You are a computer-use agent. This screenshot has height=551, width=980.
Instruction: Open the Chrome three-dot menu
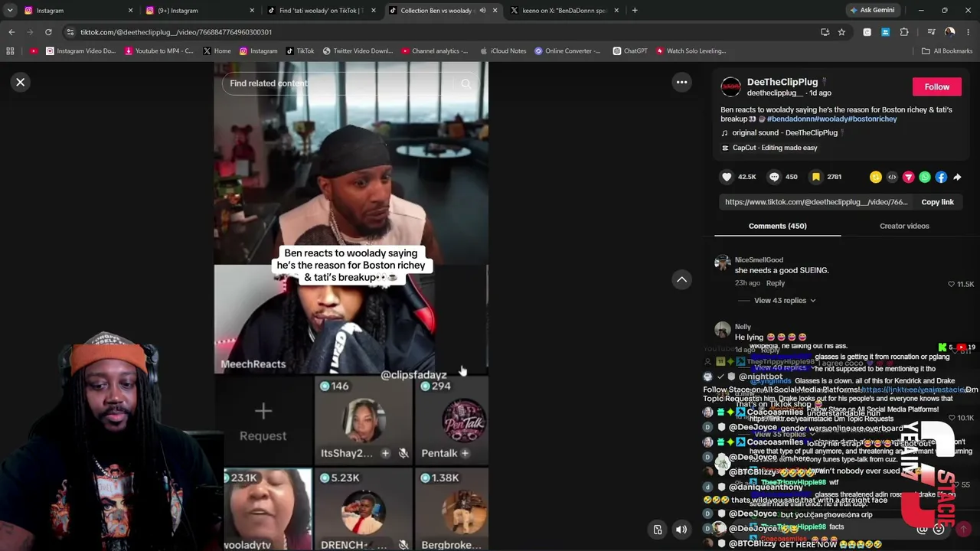(969, 32)
